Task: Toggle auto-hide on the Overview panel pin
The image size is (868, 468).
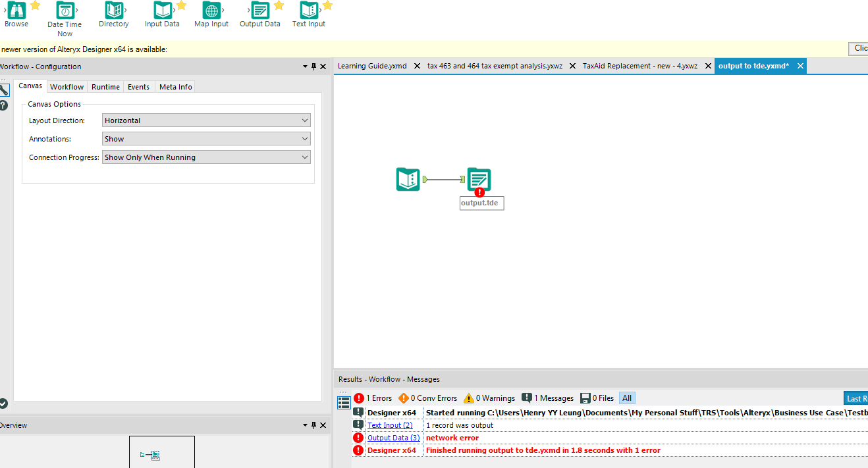Action: coord(313,425)
